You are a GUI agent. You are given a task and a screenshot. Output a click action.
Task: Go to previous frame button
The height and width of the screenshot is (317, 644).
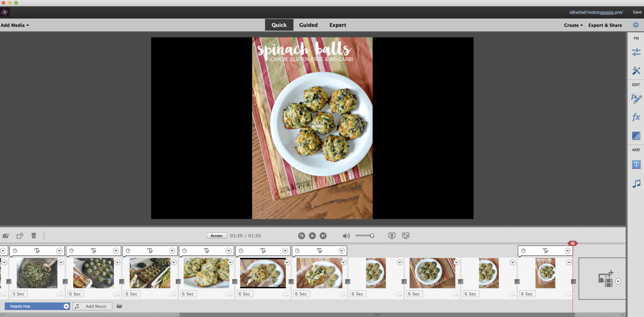click(x=302, y=236)
